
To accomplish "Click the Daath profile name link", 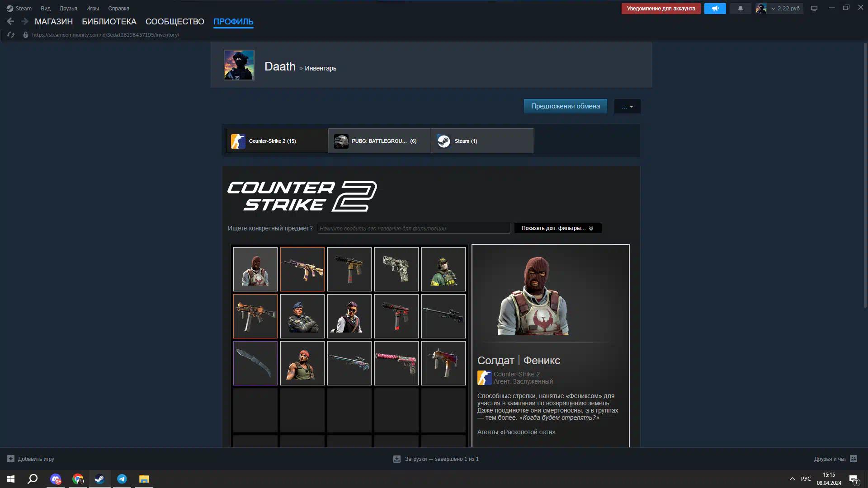I will (x=280, y=66).
